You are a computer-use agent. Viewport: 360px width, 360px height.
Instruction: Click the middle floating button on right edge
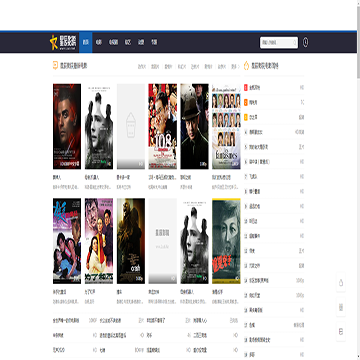pyautogui.click(x=341, y=307)
